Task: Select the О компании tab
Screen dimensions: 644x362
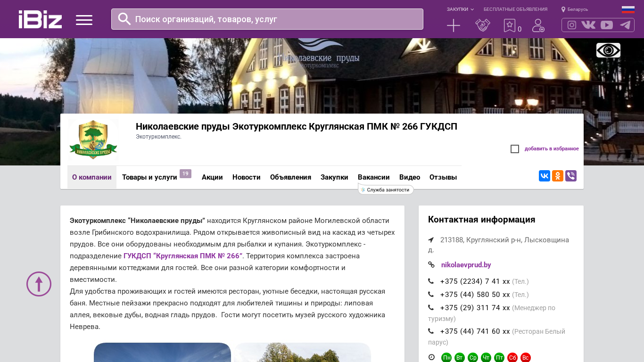Action: 92,177
